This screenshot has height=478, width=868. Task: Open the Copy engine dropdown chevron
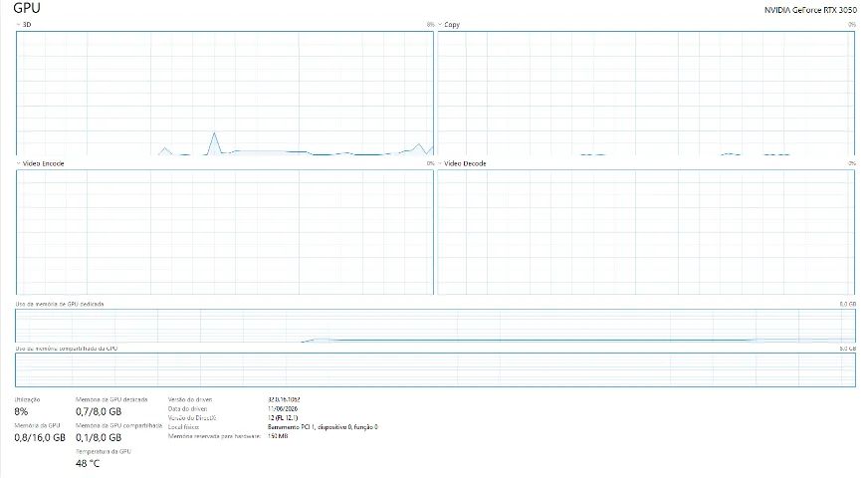coord(440,24)
